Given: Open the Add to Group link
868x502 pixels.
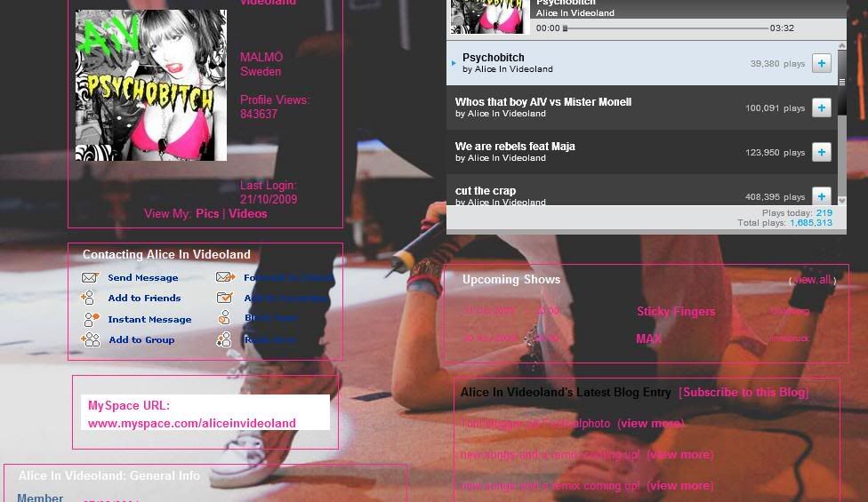Looking at the screenshot, I should pos(141,340).
